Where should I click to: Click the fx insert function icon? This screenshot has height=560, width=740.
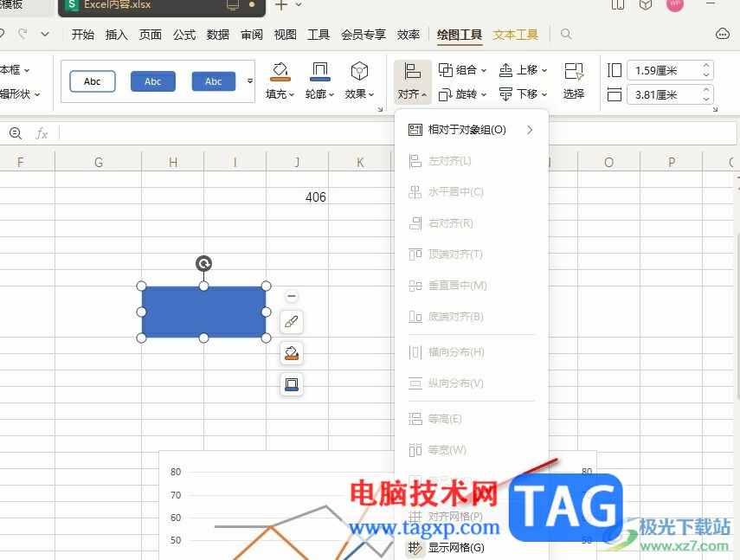(42, 133)
